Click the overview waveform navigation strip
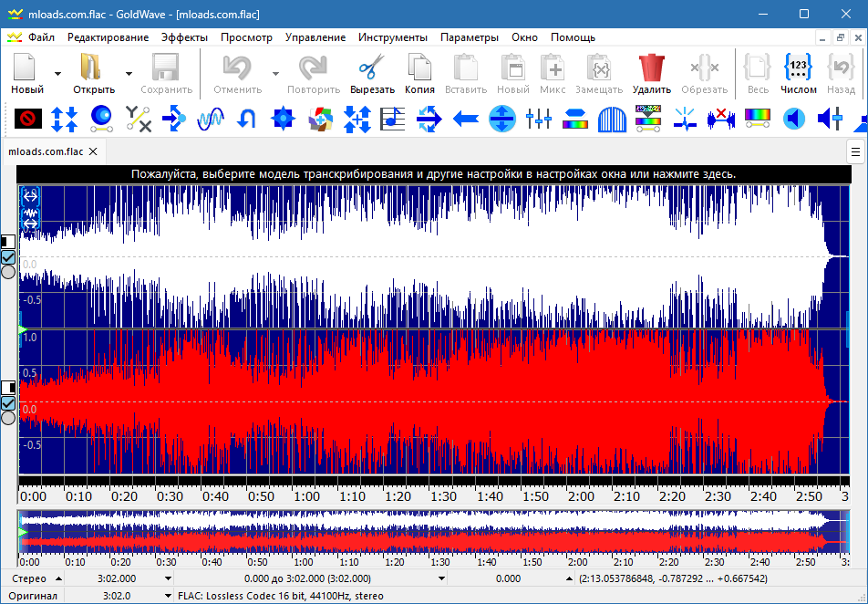The height and width of the screenshot is (604, 868). 433,532
